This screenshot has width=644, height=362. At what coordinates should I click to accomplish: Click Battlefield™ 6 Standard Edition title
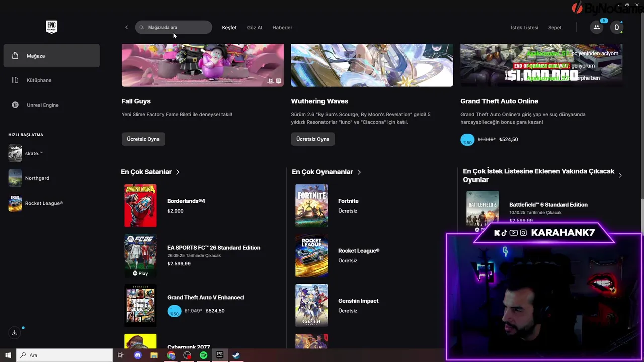tap(548, 205)
